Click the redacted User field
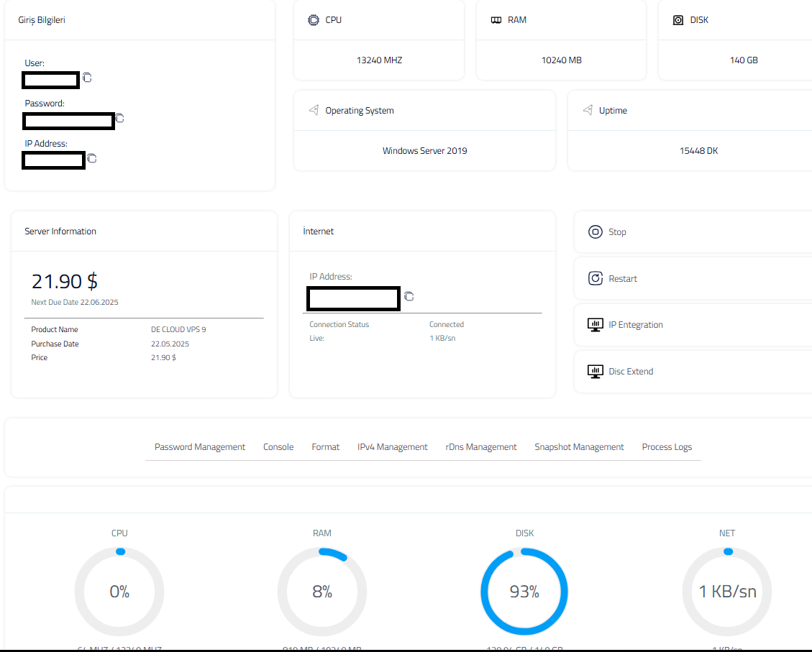The height and width of the screenshot is (652, 812). 51,81
